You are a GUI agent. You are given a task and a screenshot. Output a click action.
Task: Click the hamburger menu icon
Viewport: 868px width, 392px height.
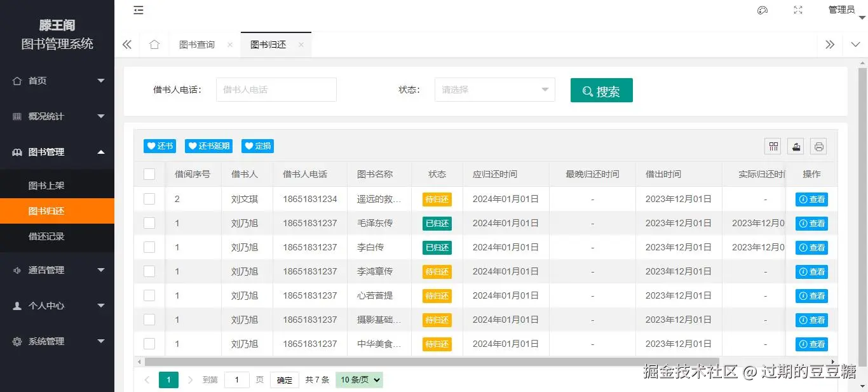coord(138,10)
